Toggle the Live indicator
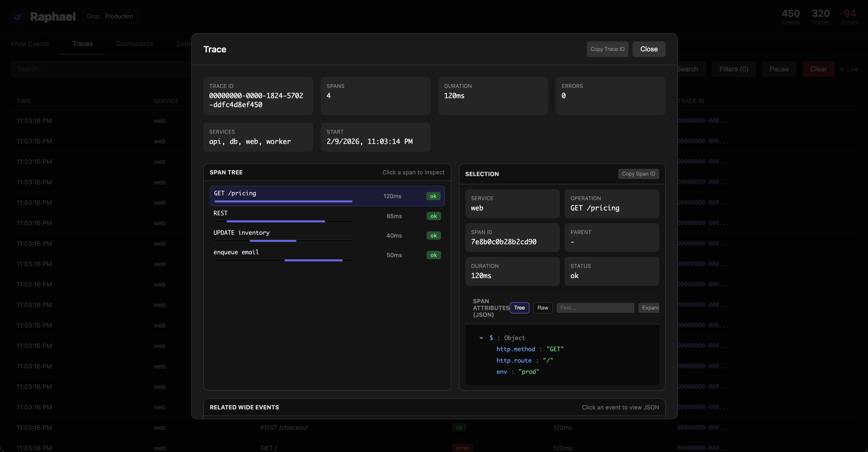Screen dimensions: 868x452 [849, 69]
